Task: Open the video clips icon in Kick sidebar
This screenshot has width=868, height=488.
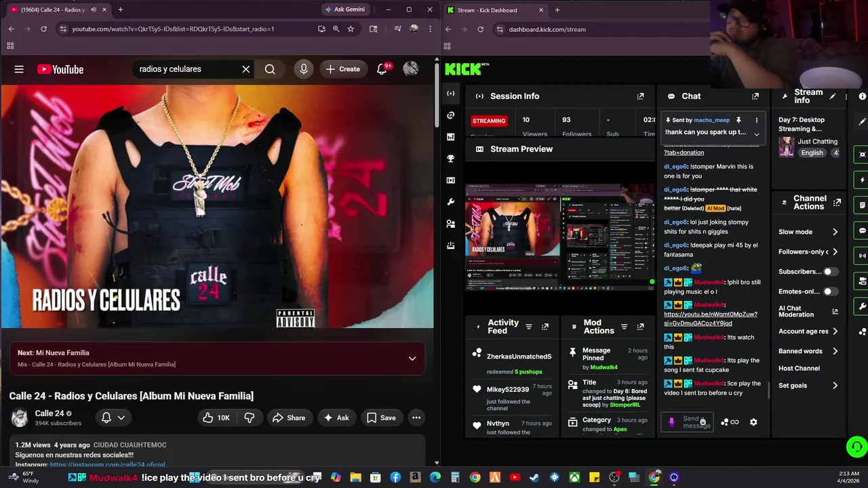Action: pyautogui.click(x=451, y=180)
